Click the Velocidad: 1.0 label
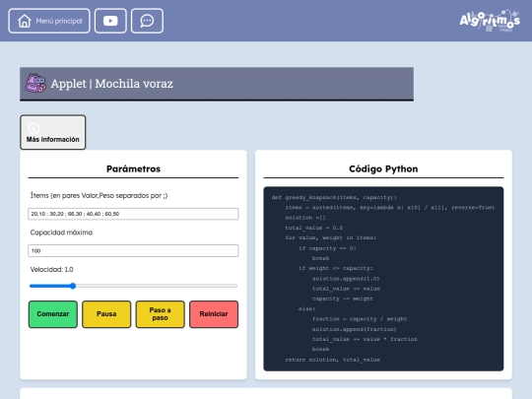The height and width of the screenshot is (399, 532). (51, 269)
